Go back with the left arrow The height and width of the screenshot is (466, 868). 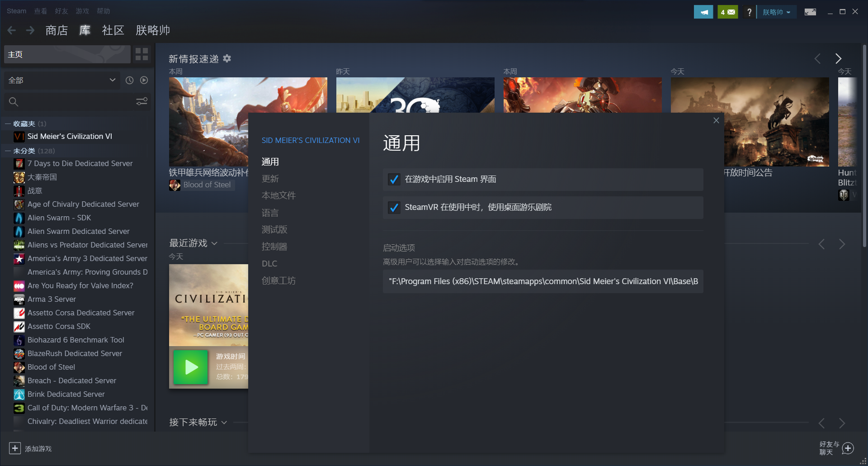point(12,30)
